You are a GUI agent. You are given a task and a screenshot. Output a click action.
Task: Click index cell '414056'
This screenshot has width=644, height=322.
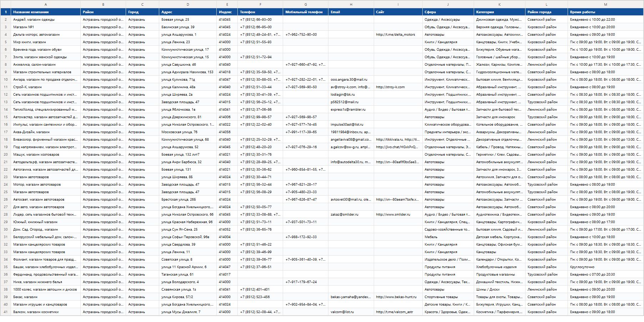[227, 132]
